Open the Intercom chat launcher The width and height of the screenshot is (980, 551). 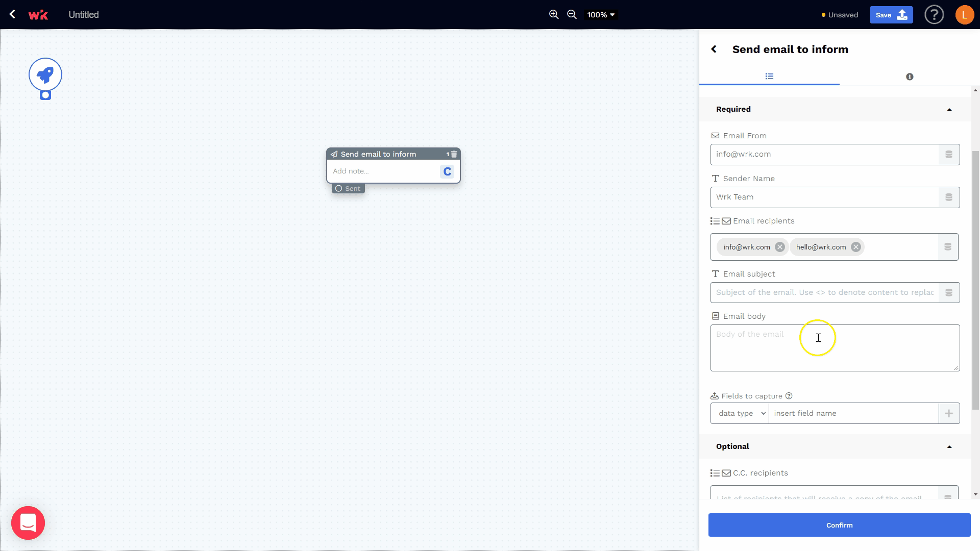pyautogui.click(x=28, y=523)
